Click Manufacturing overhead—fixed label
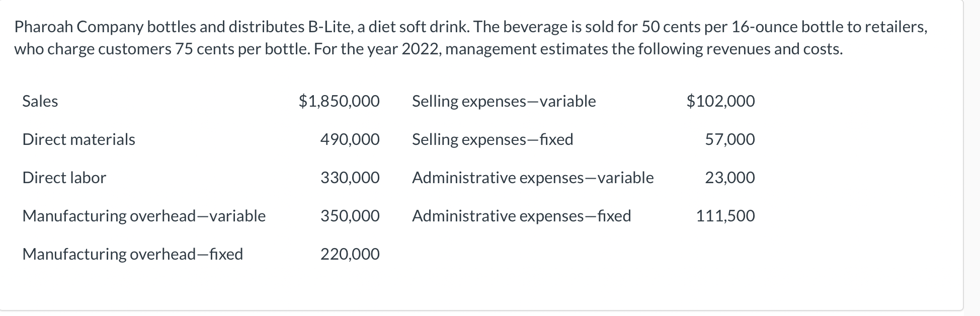This screenshot has width=980, height=316. (132, 254)
